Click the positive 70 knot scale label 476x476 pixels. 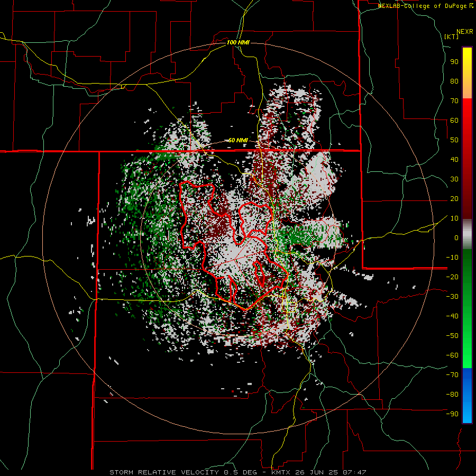(x=454, y=101)
